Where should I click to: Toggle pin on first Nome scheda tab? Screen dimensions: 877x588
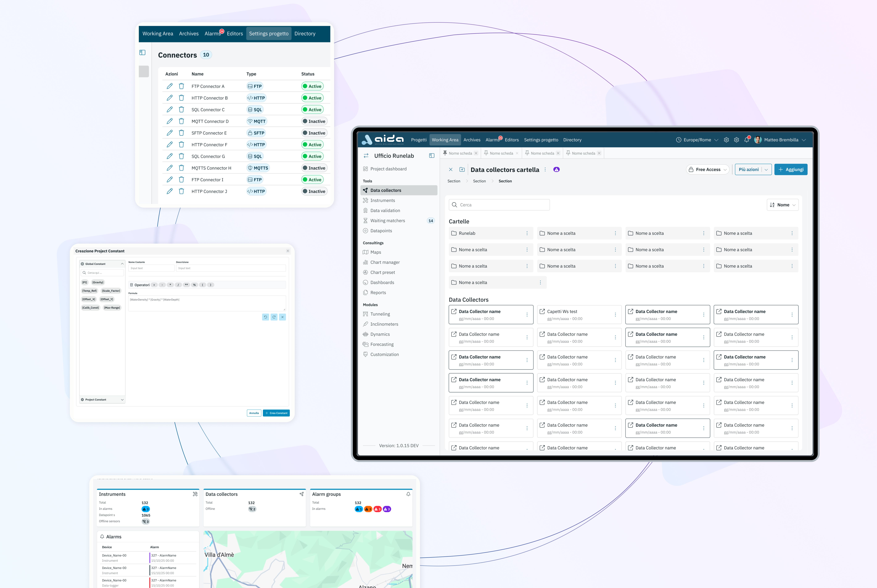(445, 153)
